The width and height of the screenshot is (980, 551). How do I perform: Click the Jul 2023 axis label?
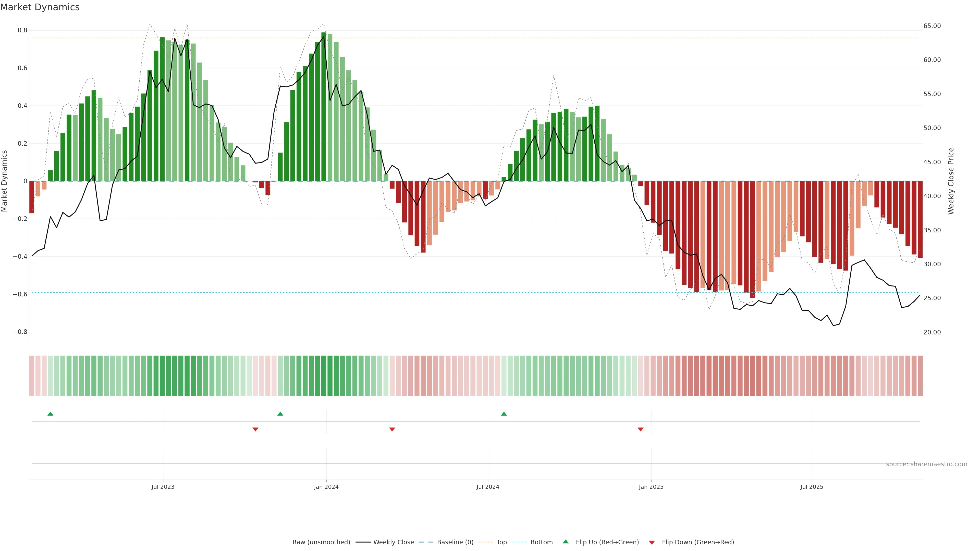(x=163, y=487)
